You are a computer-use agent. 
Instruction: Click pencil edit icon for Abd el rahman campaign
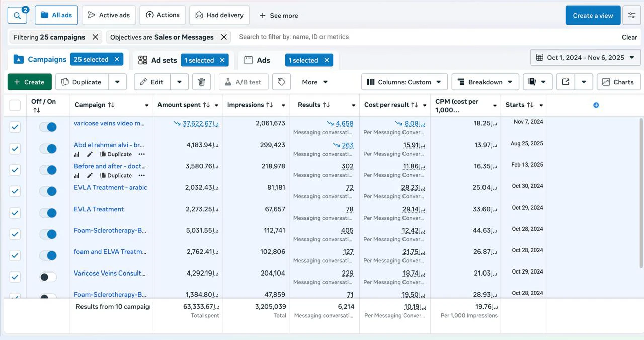pos(90,154)
